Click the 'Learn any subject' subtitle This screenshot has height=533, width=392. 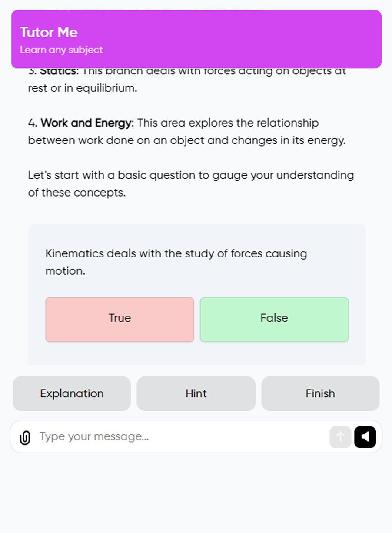pos(61,50)
